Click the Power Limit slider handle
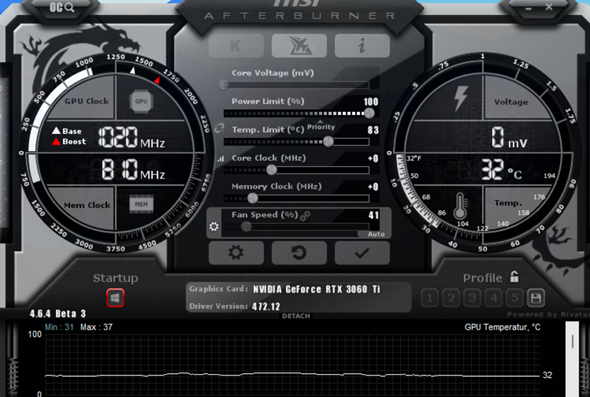 369,113
